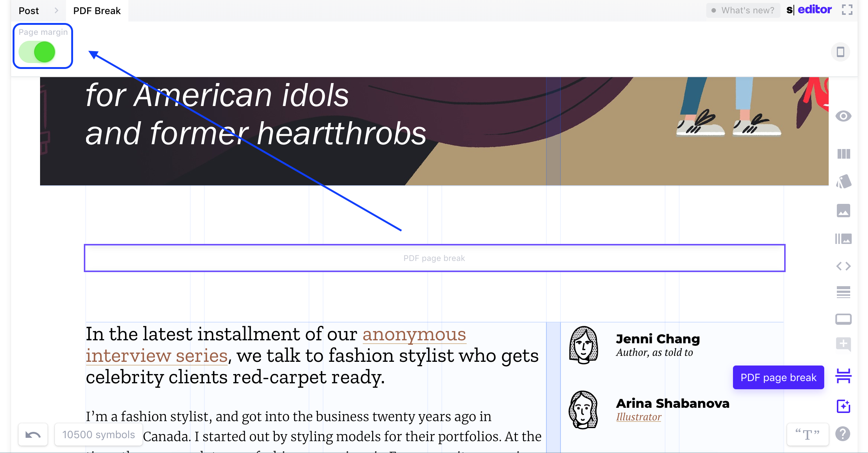
Task: Open the styles swatches icon
Action: [x=844, y=182]
